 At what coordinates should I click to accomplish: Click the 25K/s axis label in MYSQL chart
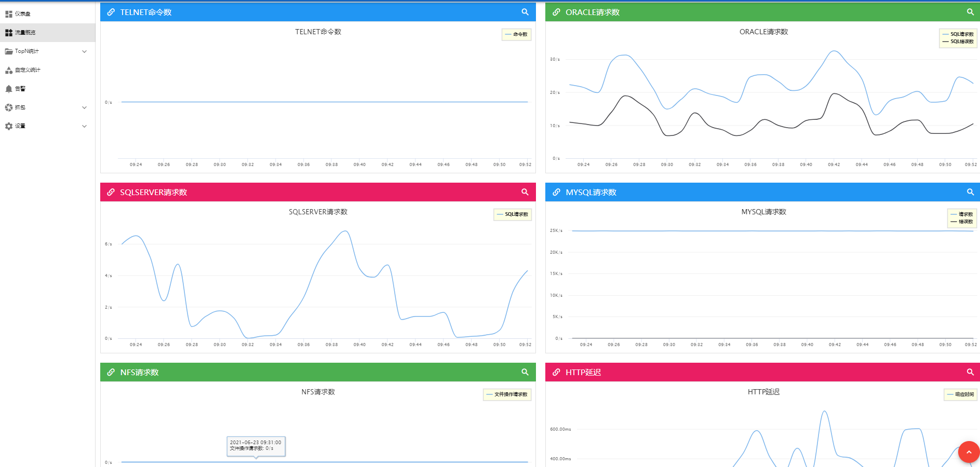pos(556,230)
